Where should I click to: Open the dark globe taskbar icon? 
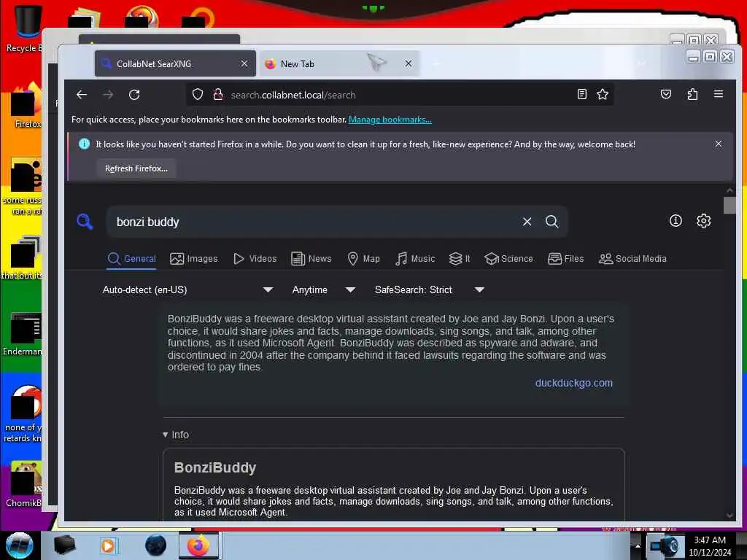[x=156, y=545]
